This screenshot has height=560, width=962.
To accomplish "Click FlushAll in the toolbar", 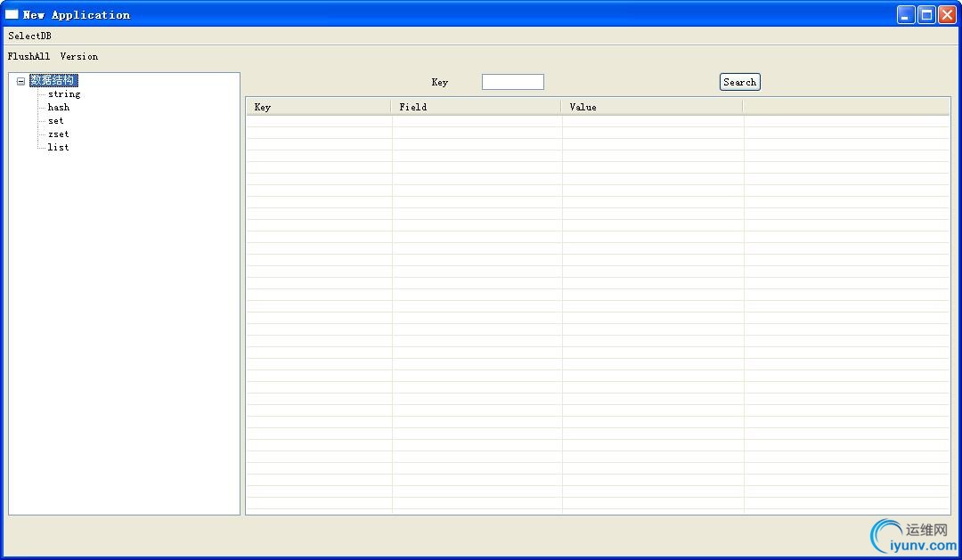I will click(x=29, y=56).
